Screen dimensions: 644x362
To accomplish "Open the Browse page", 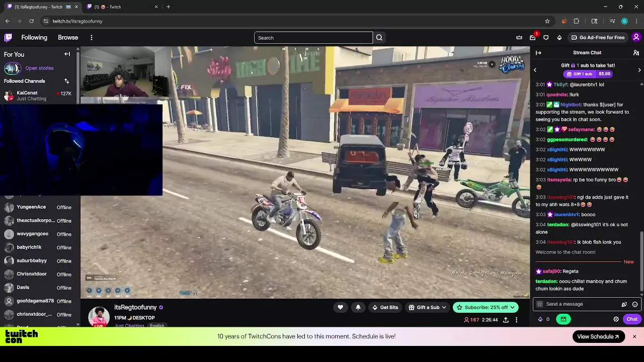I will click(x=68, y=37).
